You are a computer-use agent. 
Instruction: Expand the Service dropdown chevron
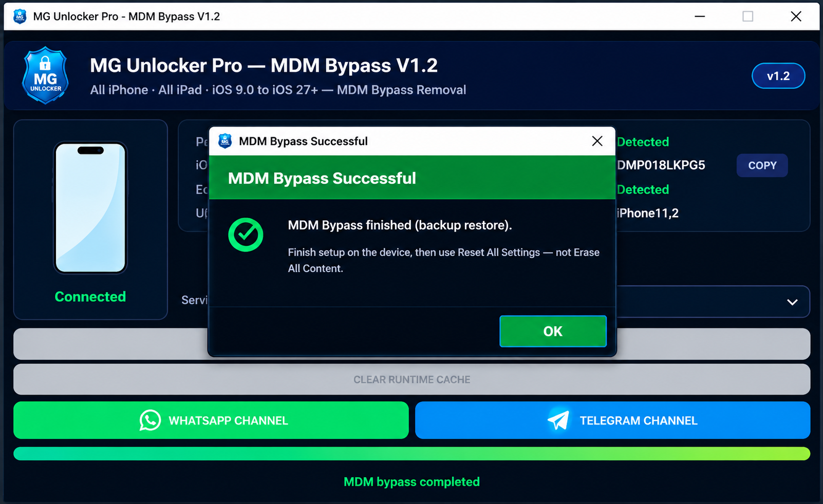coord(792,302)
